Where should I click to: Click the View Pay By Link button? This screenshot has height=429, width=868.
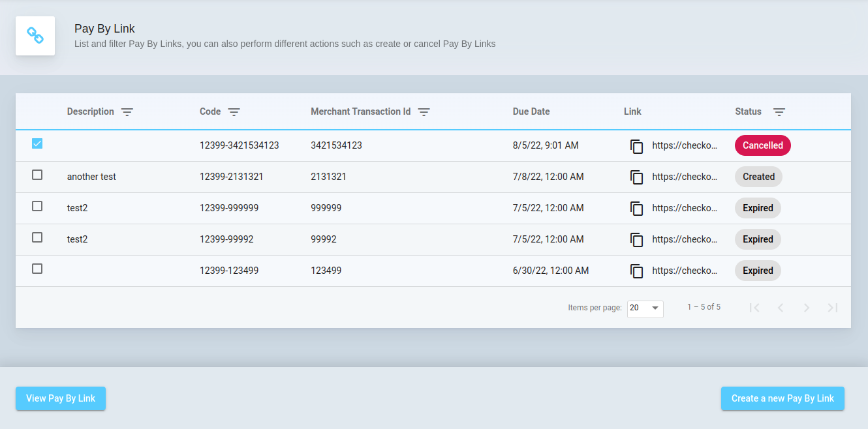[61, 398]
